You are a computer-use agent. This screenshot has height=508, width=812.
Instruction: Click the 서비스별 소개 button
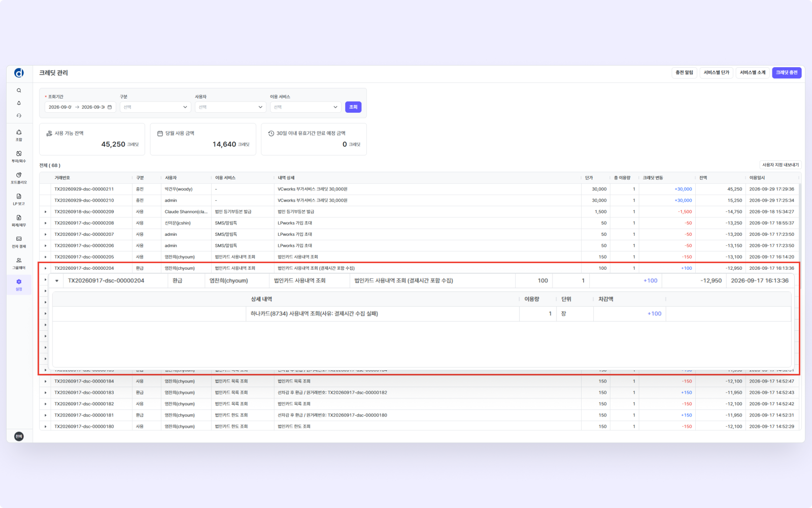pyautogui.click(x=753, y=73)
